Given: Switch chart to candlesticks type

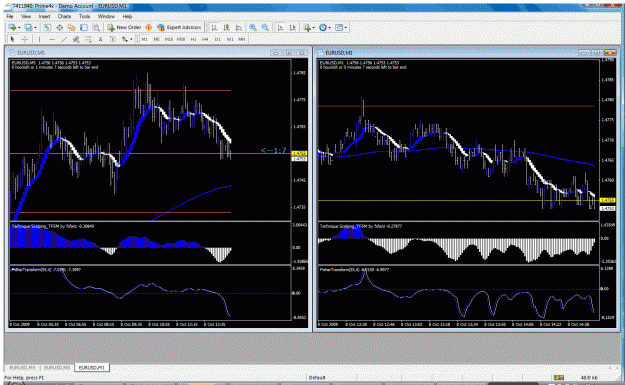Looking at the screenshot, I should [226, 28].
